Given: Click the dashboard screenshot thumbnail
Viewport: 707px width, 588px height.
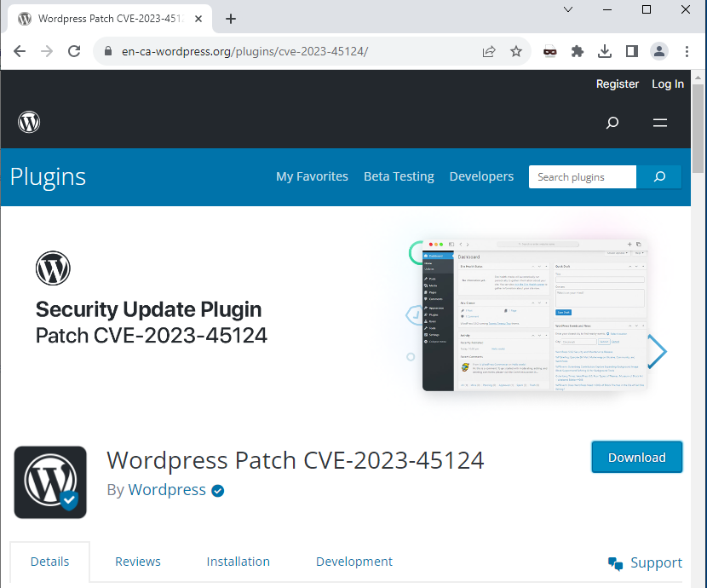Looking at the screenshot, I should click(x=534, y=314).
